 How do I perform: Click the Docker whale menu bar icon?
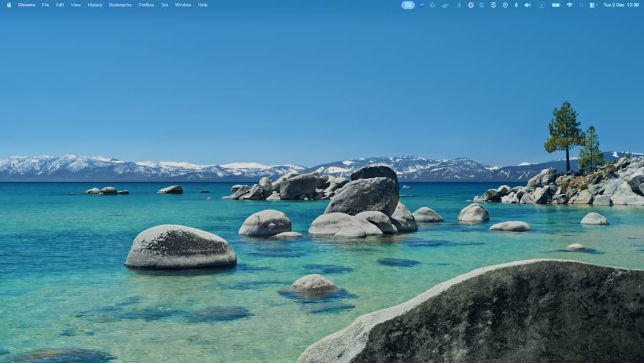(x=445, y=5)
